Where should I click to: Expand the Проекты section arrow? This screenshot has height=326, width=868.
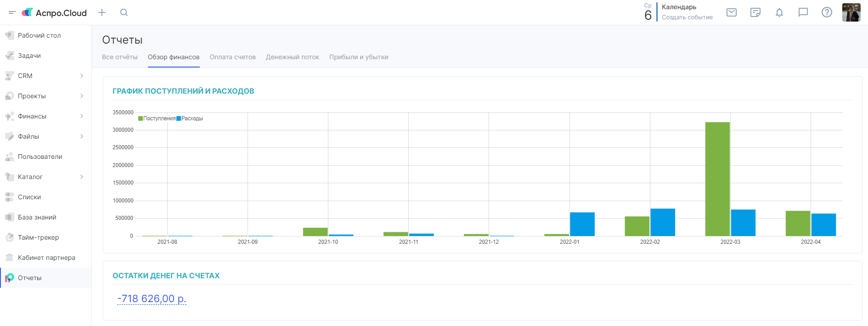point(82,96)
